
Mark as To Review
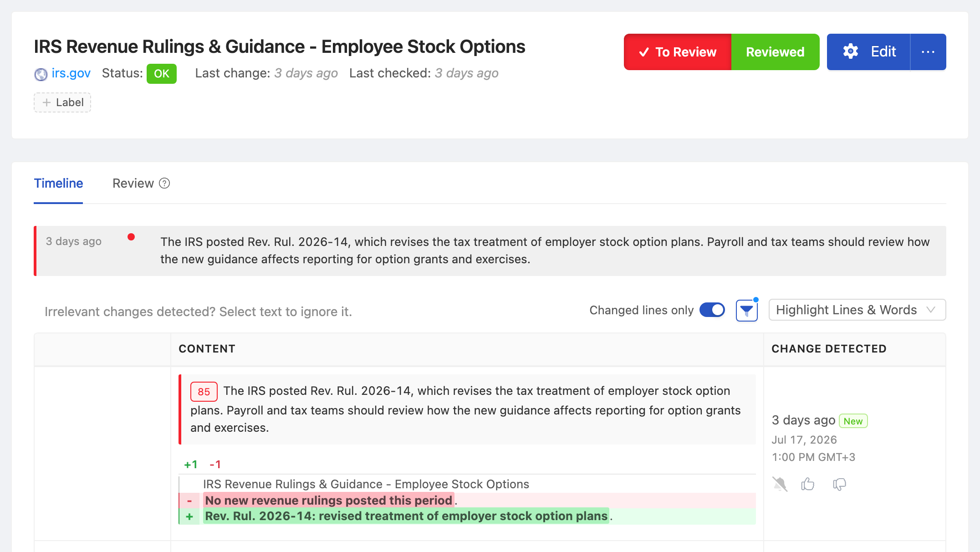678,52
